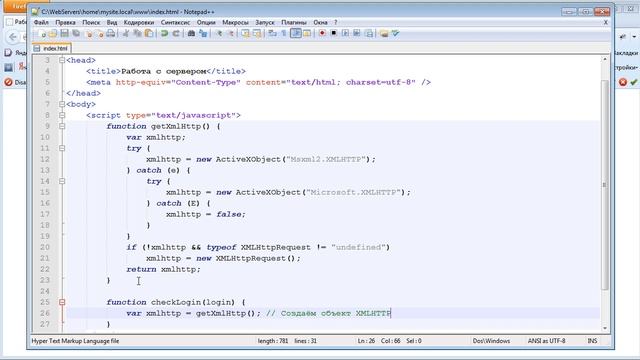
Task: Open the Файл menu
Action: tap(41, 22)
